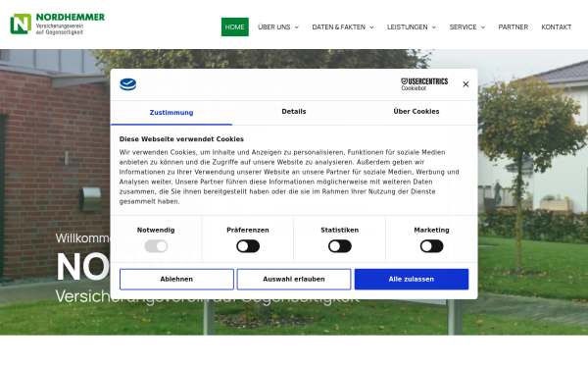Click the Notwendig label
The image size is (588, 368).
(156, 230)
